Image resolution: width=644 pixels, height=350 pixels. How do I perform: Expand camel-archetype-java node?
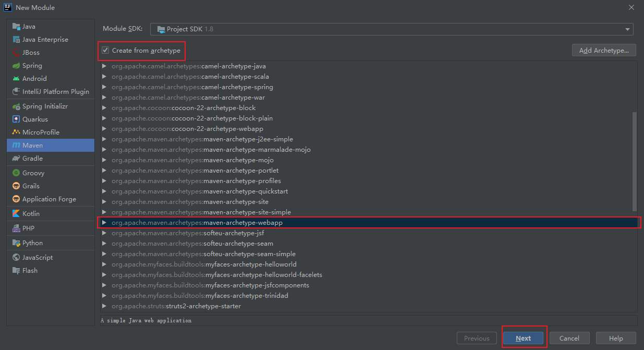tap(104, 66)
